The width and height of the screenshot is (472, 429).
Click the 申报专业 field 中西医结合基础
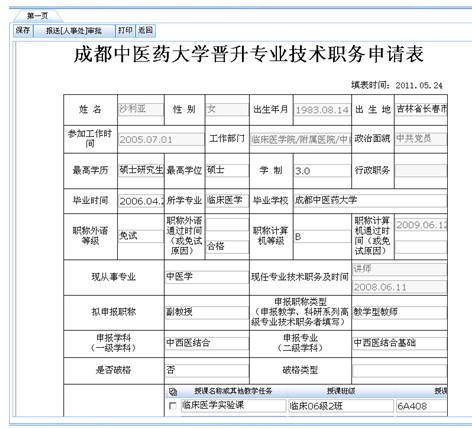399,343
